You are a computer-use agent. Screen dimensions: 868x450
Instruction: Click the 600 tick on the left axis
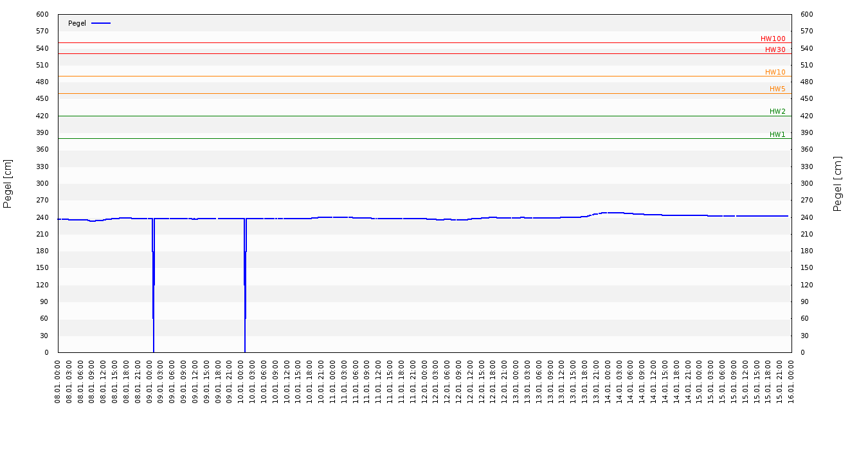[42, 15]
